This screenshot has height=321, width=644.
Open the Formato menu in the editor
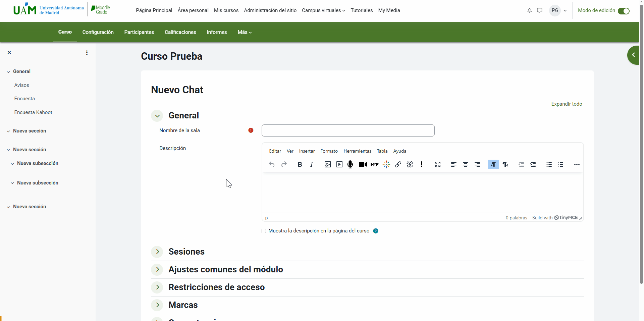(329, 151)
